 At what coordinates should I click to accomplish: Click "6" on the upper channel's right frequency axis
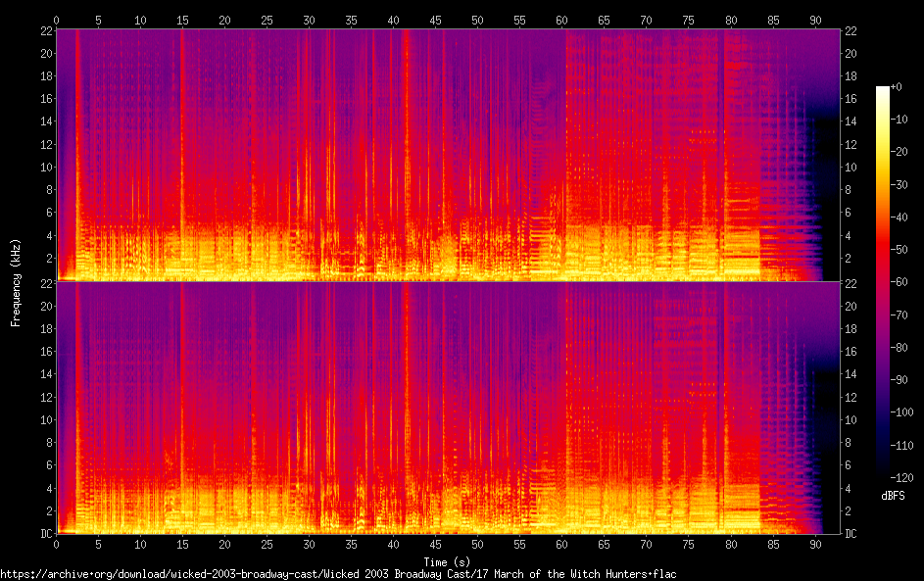coord(848,213)
